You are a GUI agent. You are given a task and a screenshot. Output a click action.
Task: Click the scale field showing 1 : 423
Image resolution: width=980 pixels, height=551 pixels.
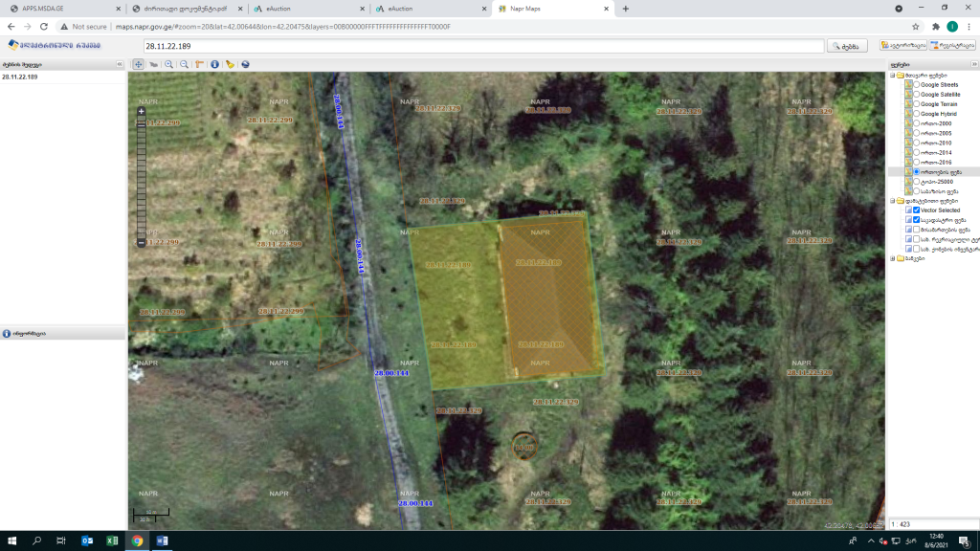[933, 525]
